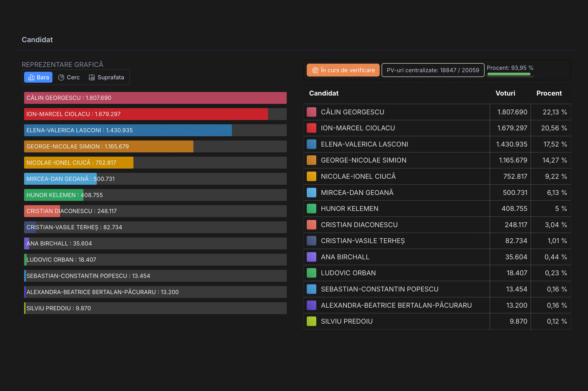Click the green Procent progress bar

point(509,74)
